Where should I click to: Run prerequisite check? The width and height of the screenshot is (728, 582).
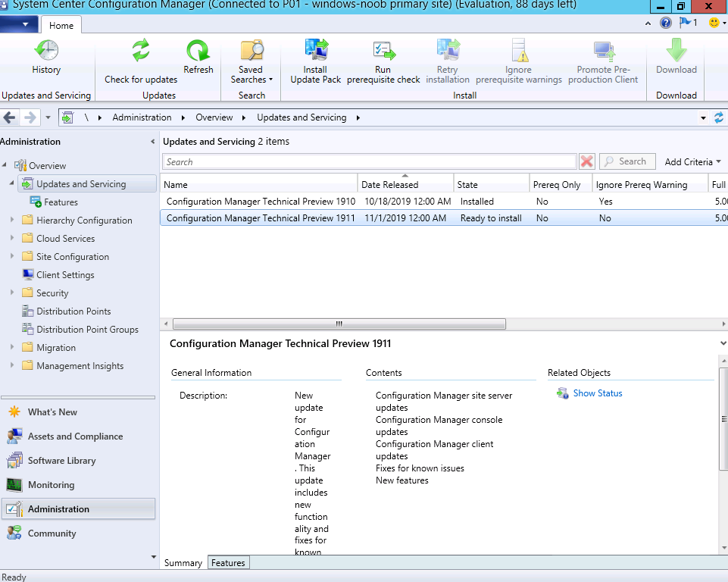383,61
